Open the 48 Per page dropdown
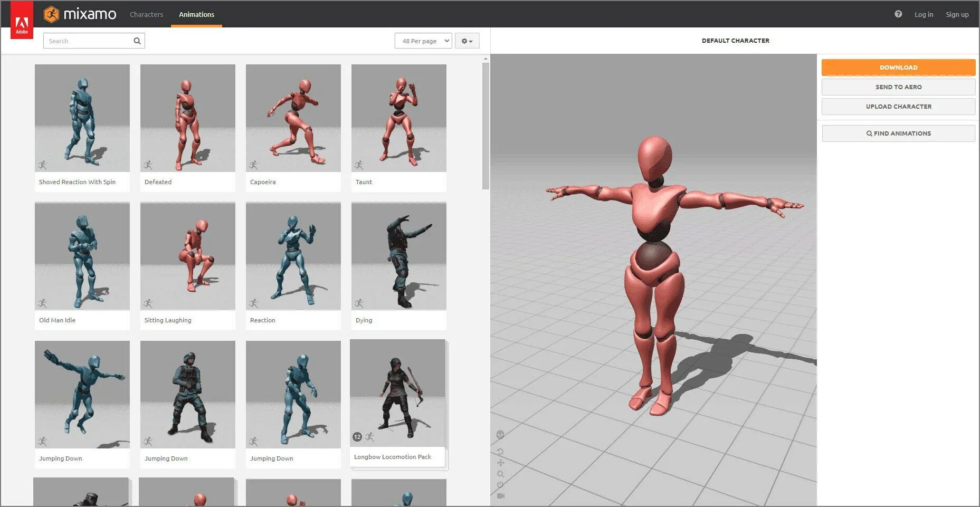Viewport: 980px width, 507px height. click(x=423, y=41)
